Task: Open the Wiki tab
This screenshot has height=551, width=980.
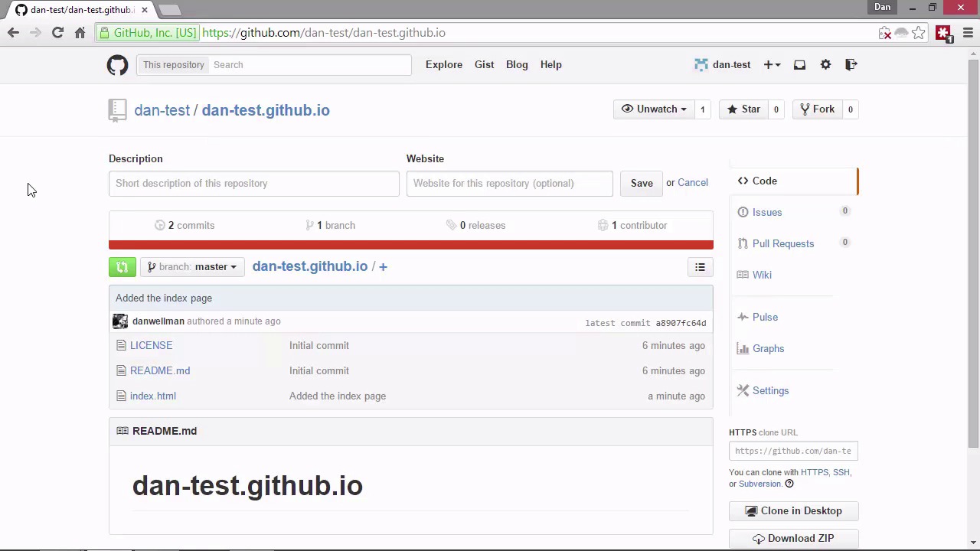Action: click(x=762, y=275)
